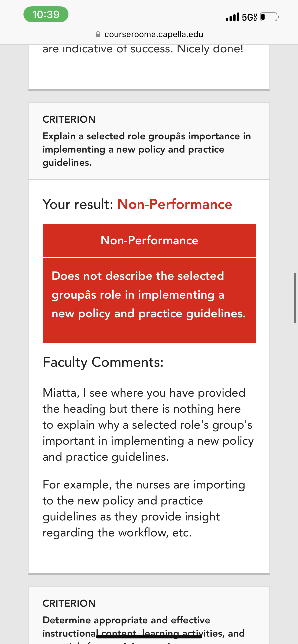This screenshot has width=298, height=644.
Task: Tap the cellular signal bars icon
Action: coord(233,17)
